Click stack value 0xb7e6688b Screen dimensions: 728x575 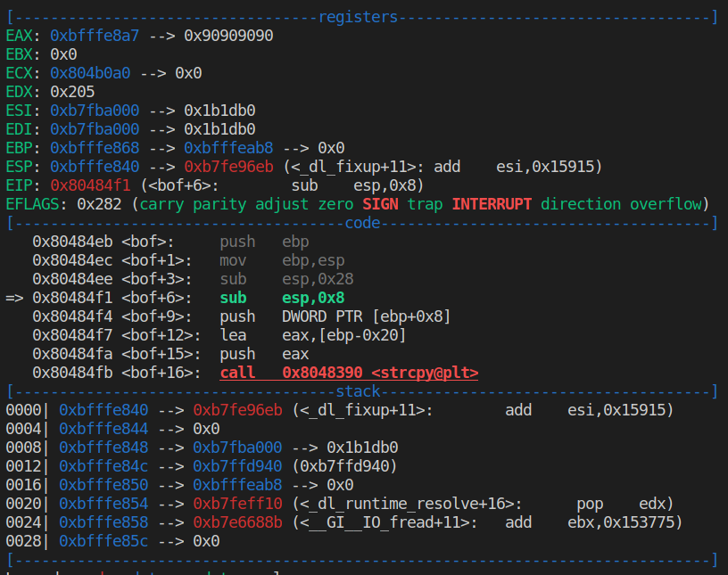pos(237,522)
